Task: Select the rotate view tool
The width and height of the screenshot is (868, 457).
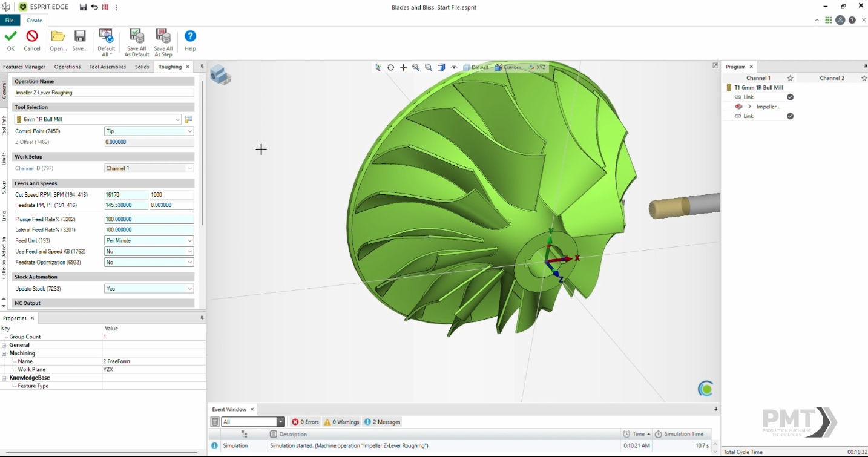Action: (x=391, y=67)
